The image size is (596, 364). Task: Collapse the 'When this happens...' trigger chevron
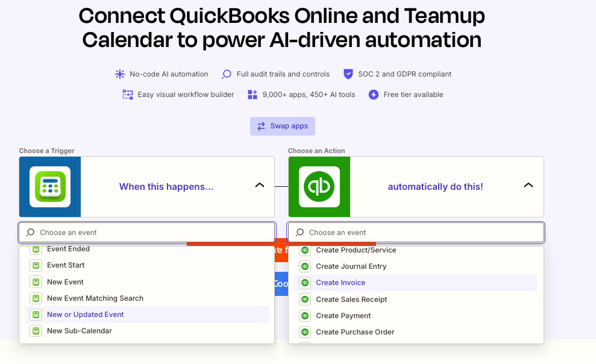point(260,185)
